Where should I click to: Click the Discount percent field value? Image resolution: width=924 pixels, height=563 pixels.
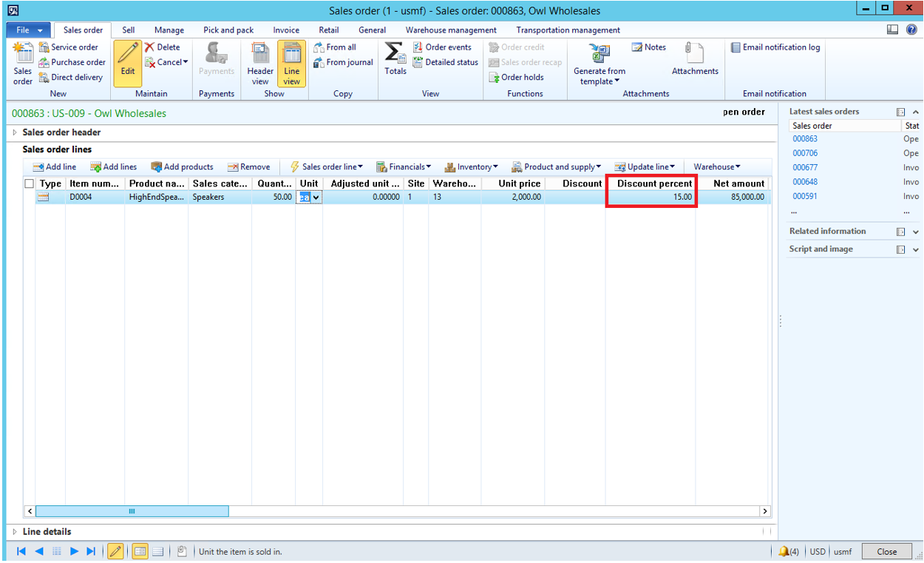click(x=650, y=198)
